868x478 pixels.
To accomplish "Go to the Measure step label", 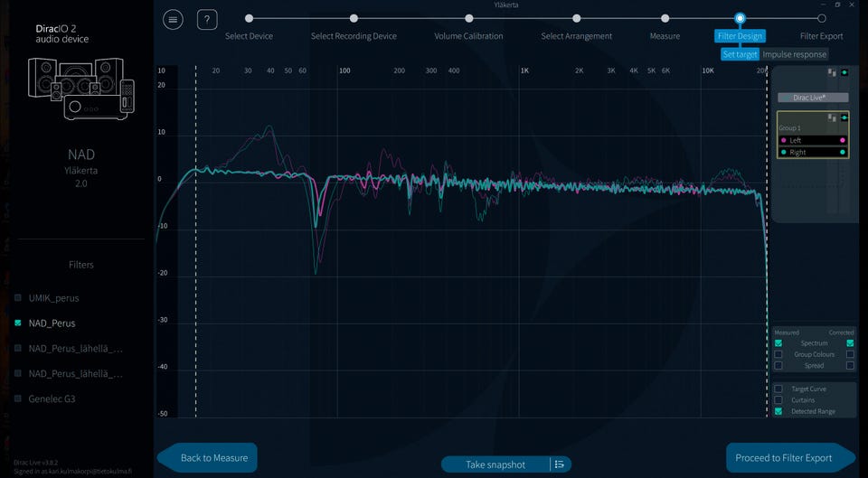I will 665,36.
